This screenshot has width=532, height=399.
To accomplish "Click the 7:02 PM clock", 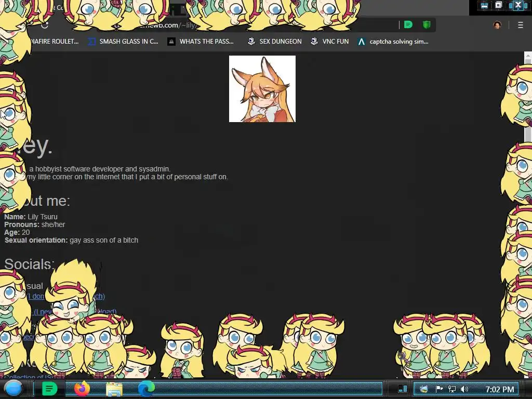I will pos(499,389).
